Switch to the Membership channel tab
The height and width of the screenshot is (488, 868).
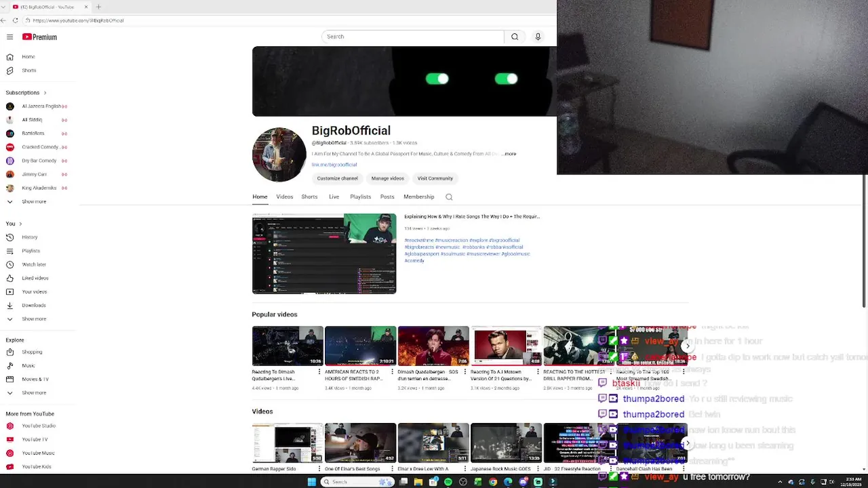[x=418, y=197]
